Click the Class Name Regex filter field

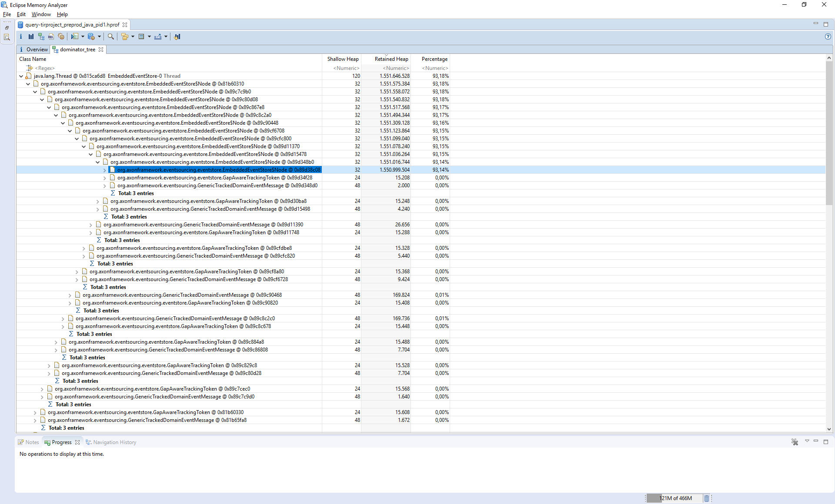click(169, 68)
